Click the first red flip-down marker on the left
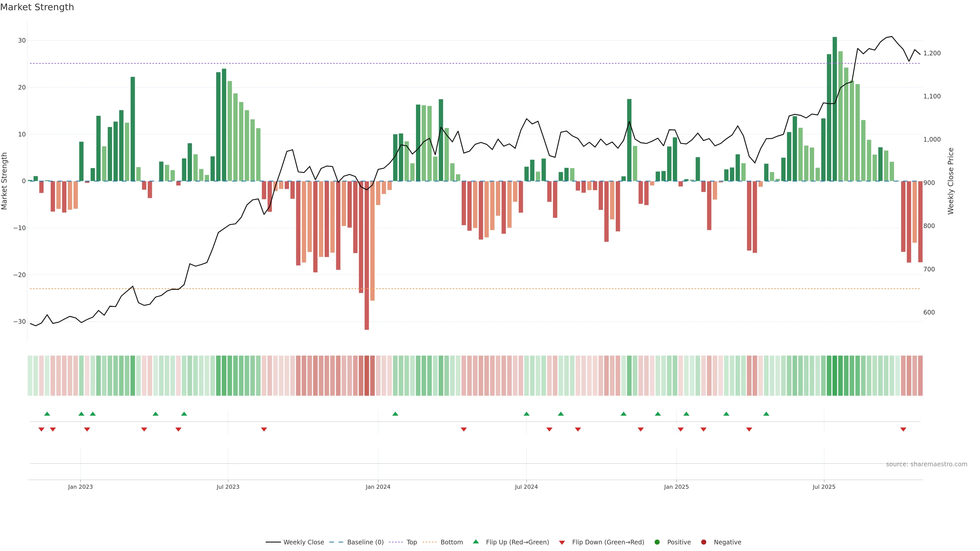Screen dimensions: 980x551 pos(41,429)
